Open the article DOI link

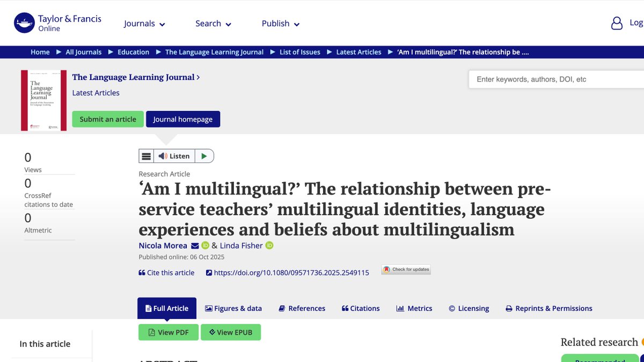point(288,272)
